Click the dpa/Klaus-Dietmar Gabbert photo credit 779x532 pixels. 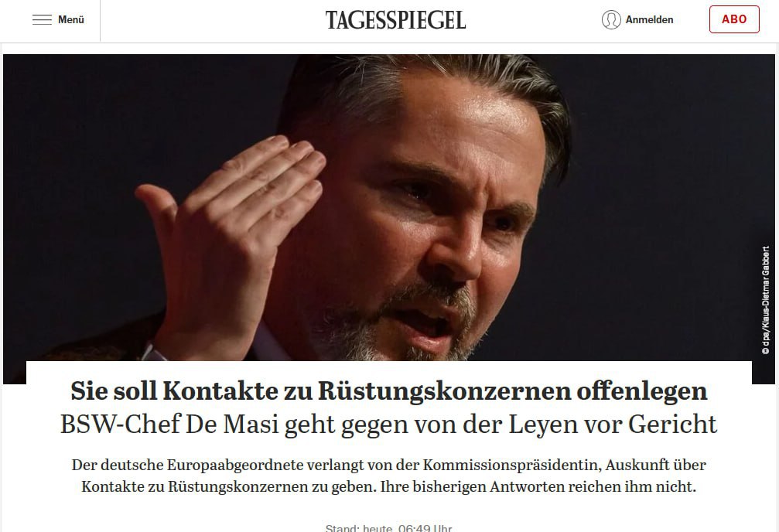click(x=766, y=300)
